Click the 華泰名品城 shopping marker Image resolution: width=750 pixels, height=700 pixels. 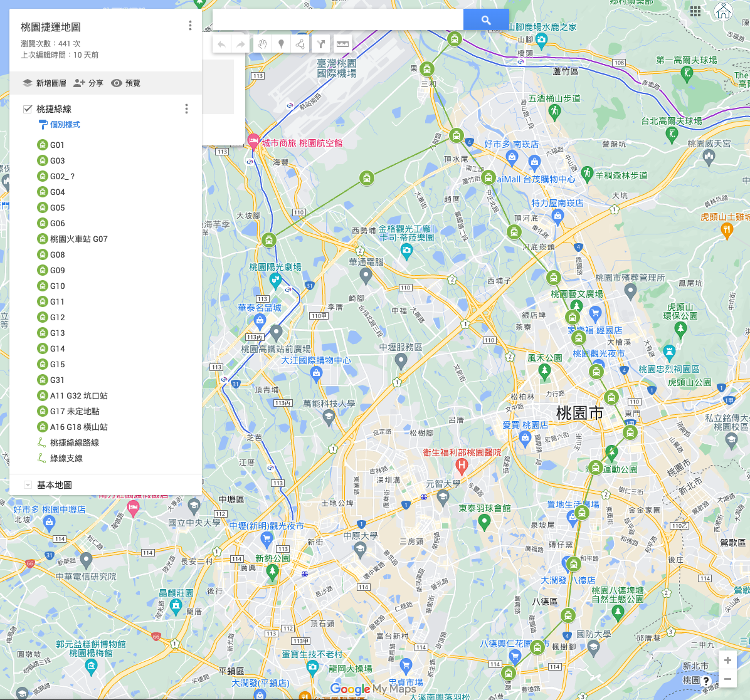click(x=260, y=321)
